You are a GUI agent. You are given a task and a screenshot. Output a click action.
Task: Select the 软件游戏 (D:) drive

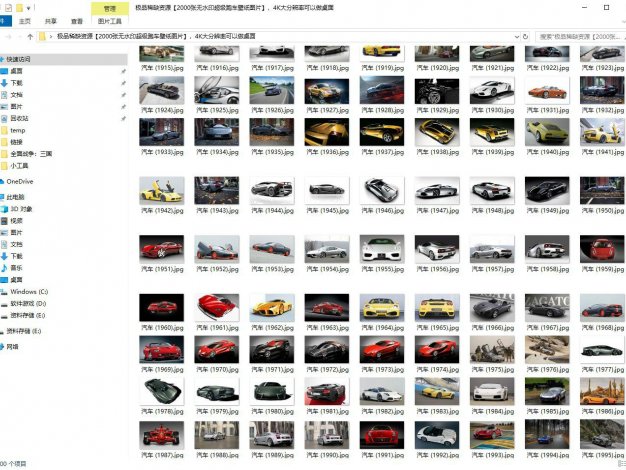pyautogui.click(x=28, y=303)
